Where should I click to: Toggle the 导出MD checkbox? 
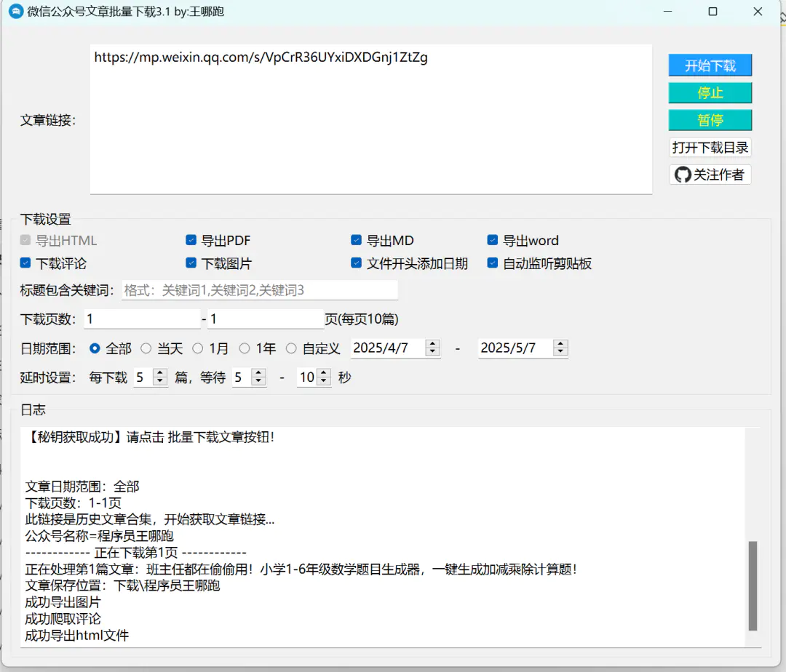pos(357,240)
